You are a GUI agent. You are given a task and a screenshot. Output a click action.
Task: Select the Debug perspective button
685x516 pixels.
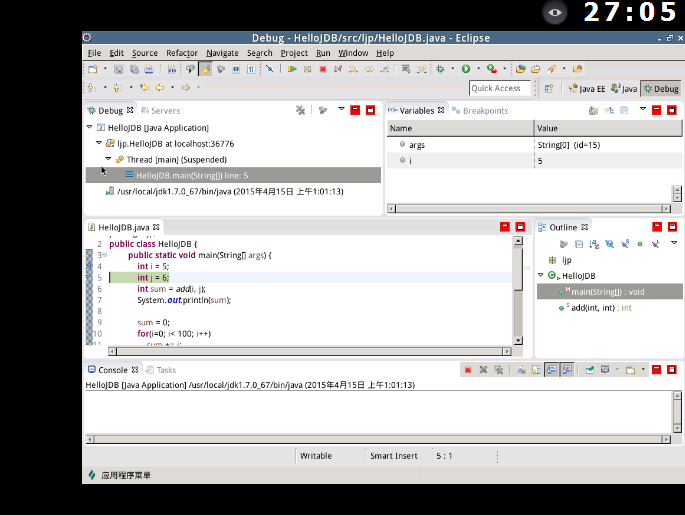point(661,89)
